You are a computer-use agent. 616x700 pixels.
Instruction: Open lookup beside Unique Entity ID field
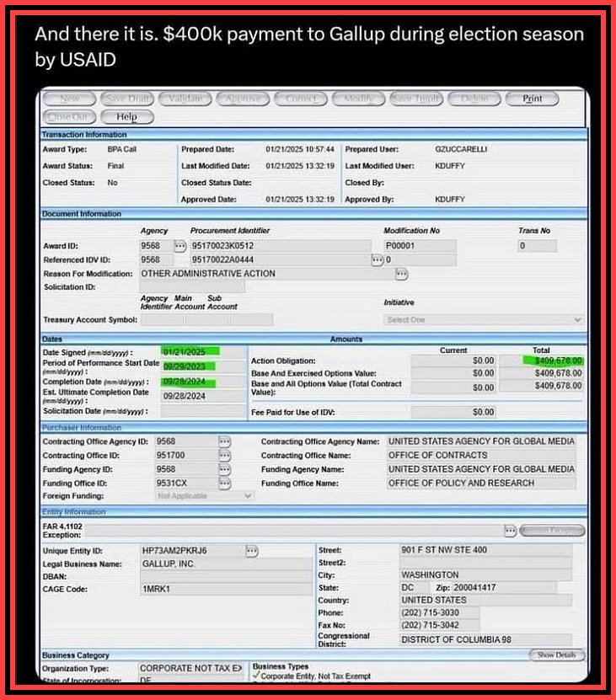click(252, 551)
